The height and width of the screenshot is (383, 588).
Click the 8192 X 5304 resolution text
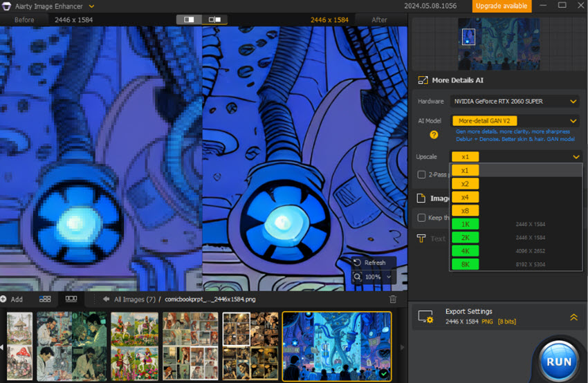click(531, 265)
